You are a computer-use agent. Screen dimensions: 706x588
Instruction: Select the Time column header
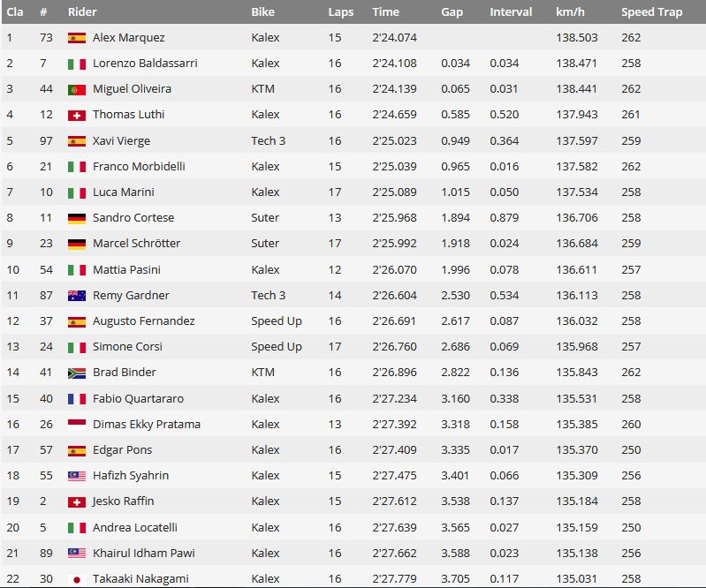(x=385, y=12)
